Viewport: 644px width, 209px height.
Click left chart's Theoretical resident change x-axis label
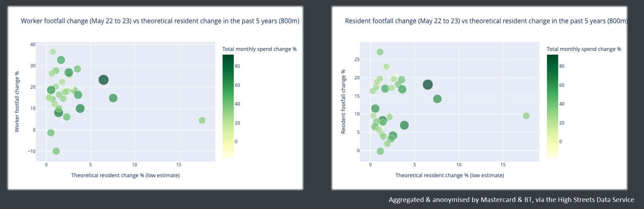click(125, 175)
